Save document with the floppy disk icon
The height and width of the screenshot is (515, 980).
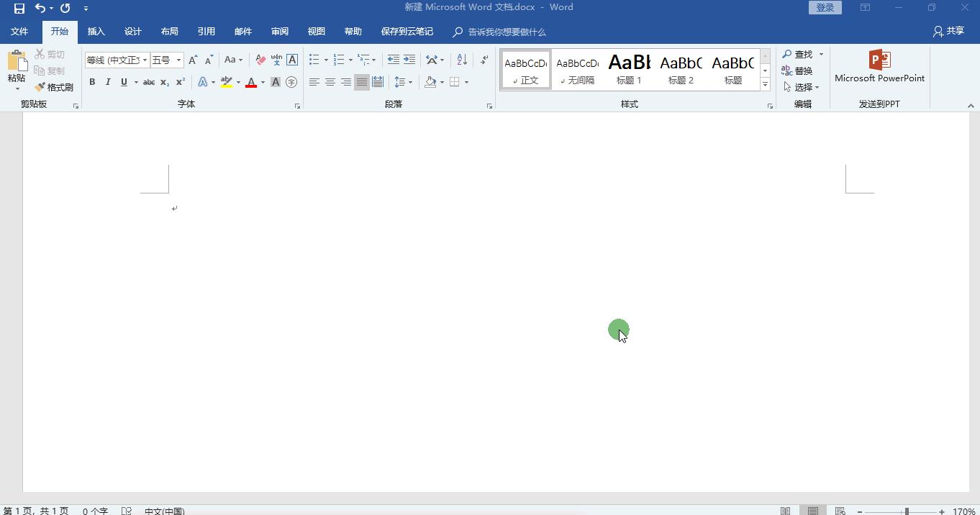tap(19, 8)
